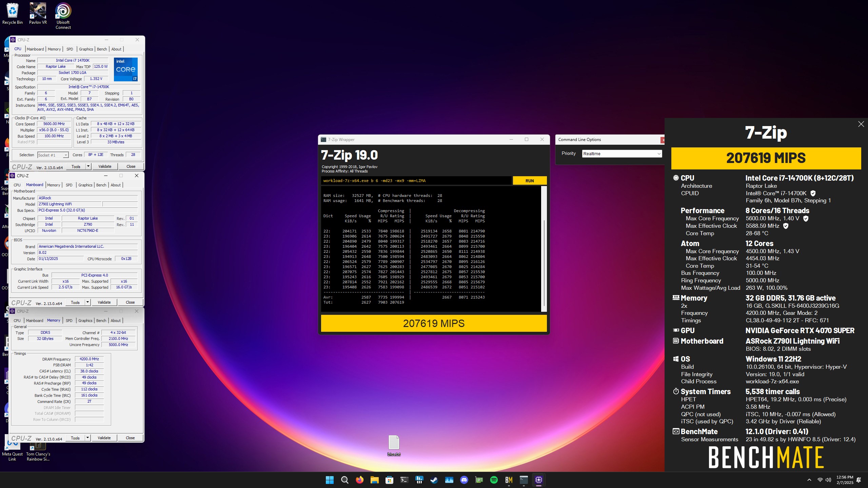Open the Terminal taskbar icon

[x=404, y=480]
